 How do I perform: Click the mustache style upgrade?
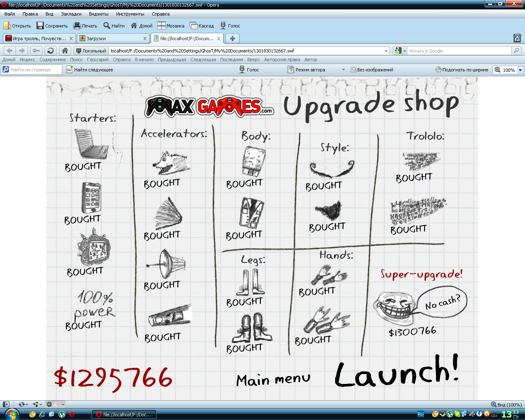tap(331, 168)
